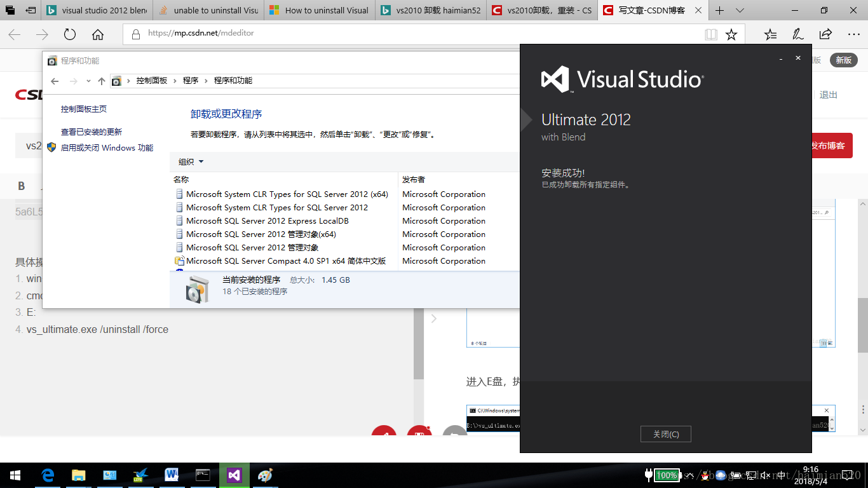Open Edge favorites hub
This screenshot has height=488, width=868.
point(770,34)
